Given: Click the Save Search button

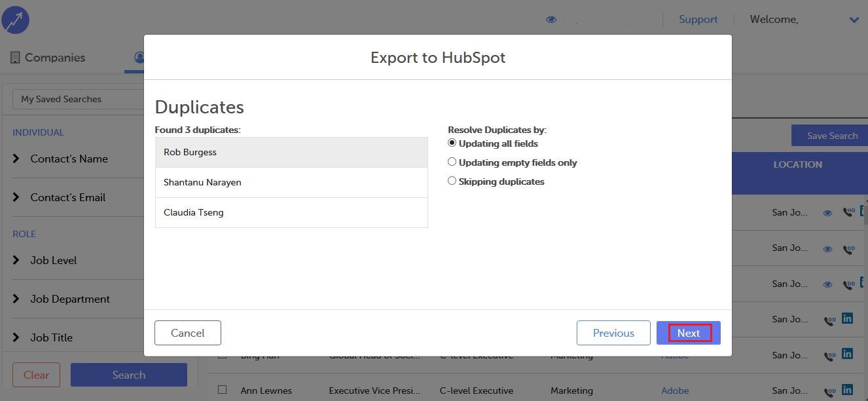Looking at the screenshot, I should (x=829, y=136).
